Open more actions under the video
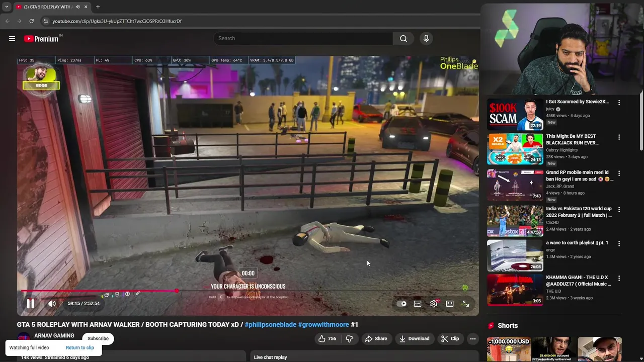Viewport: 644px width, 362px height. (x=473, y=339)
